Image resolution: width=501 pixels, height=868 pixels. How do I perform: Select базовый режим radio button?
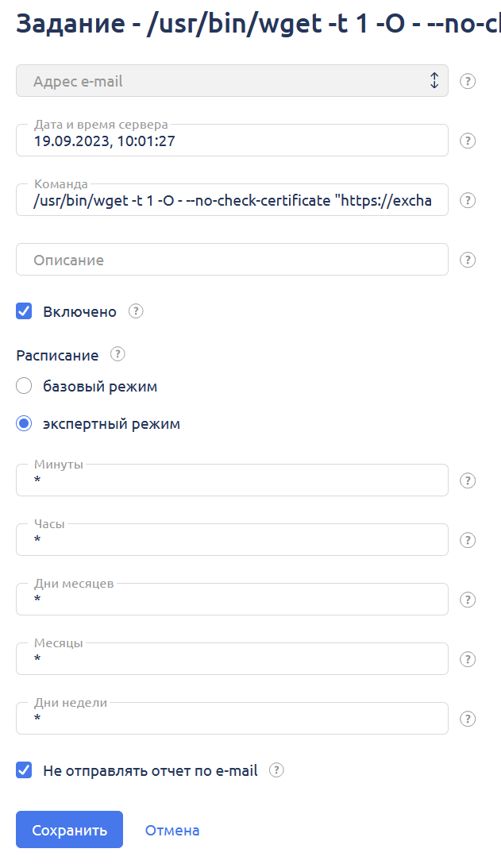[25, 387]
